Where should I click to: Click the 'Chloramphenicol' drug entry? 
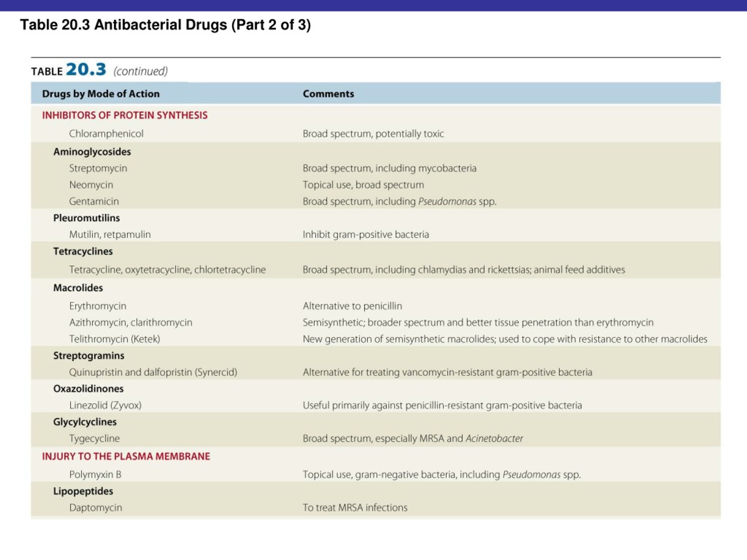[x=107, y=134]
